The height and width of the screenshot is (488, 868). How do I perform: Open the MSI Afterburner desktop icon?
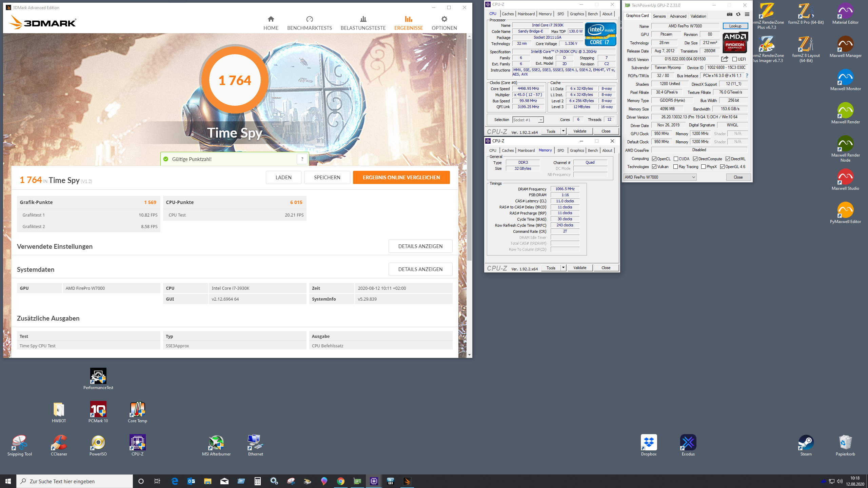pos(216,445)
